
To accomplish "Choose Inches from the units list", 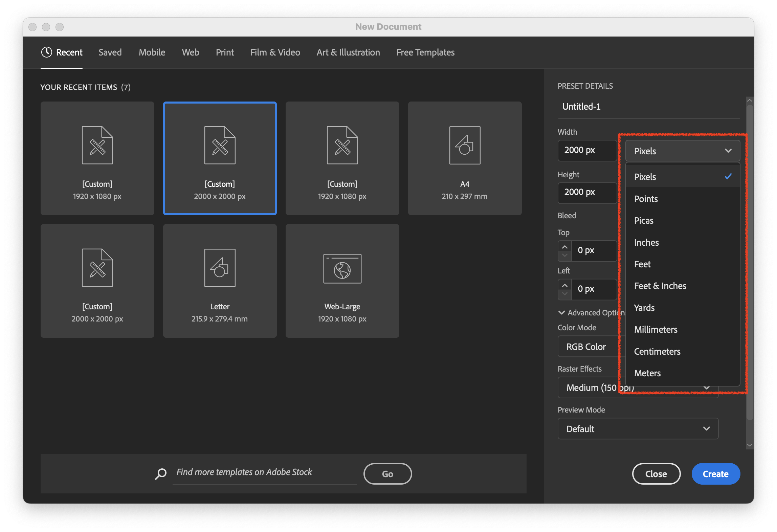I will [x=682, y=242].
